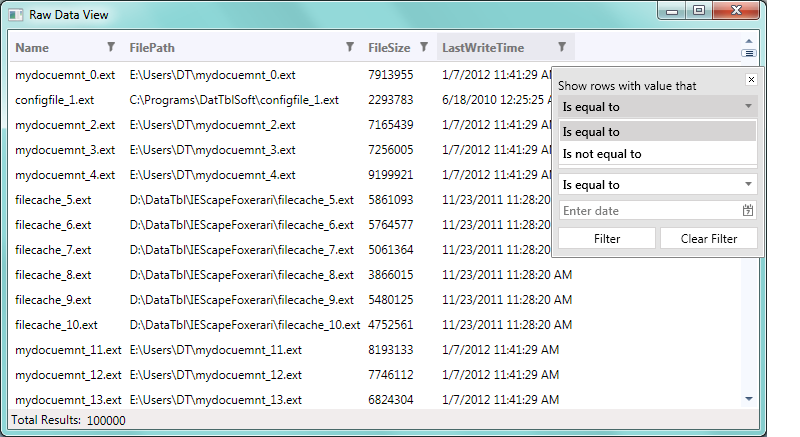Expand the second 'Is equal to' dropdown
This screenshot has height=437, width=800.
click(747, 185)
